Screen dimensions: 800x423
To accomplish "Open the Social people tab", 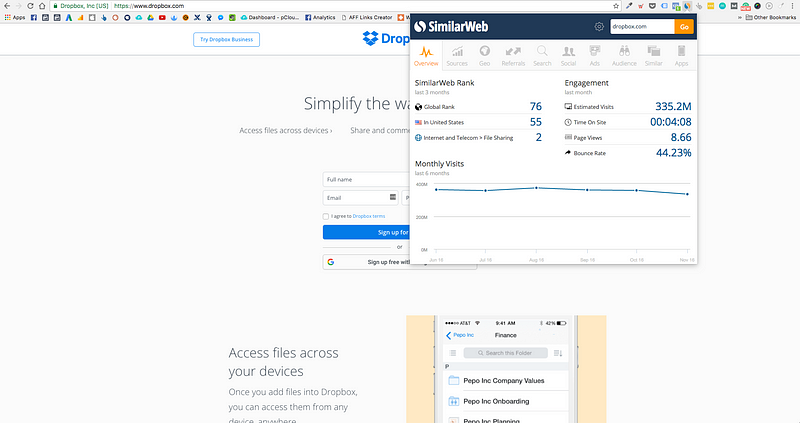I will pyautogui.click(x=568, y=56).
